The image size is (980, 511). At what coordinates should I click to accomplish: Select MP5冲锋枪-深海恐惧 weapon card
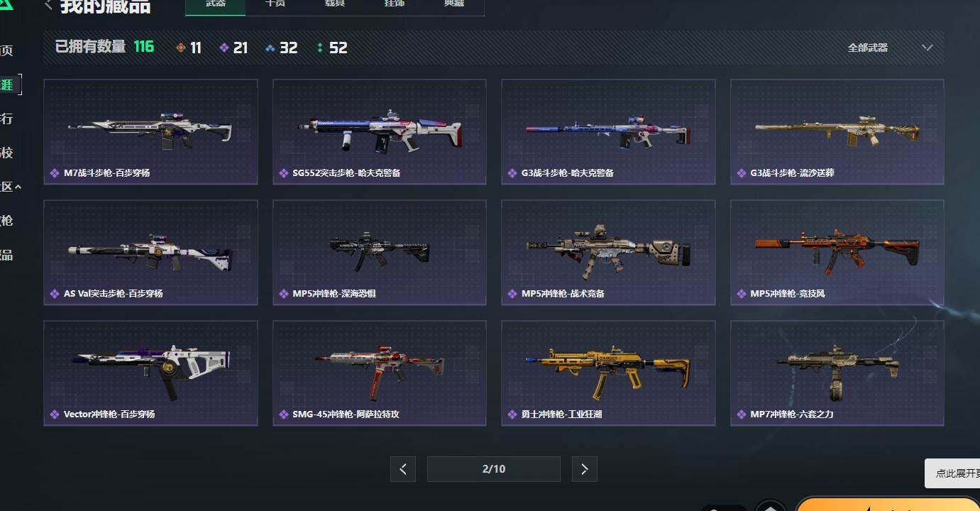[380, 253]
